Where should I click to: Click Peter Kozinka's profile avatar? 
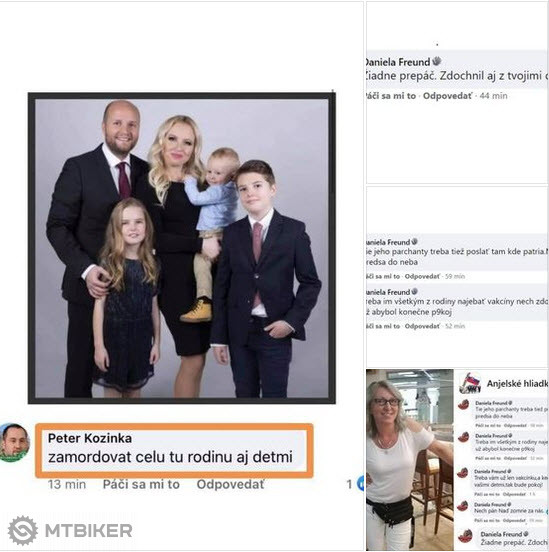(x=14, y=442)
